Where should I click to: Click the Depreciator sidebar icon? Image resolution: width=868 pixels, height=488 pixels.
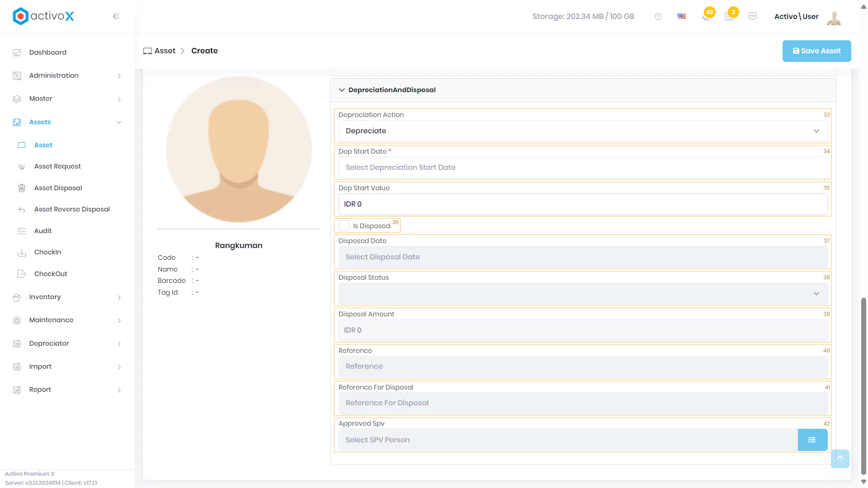[x=17, y=343]
